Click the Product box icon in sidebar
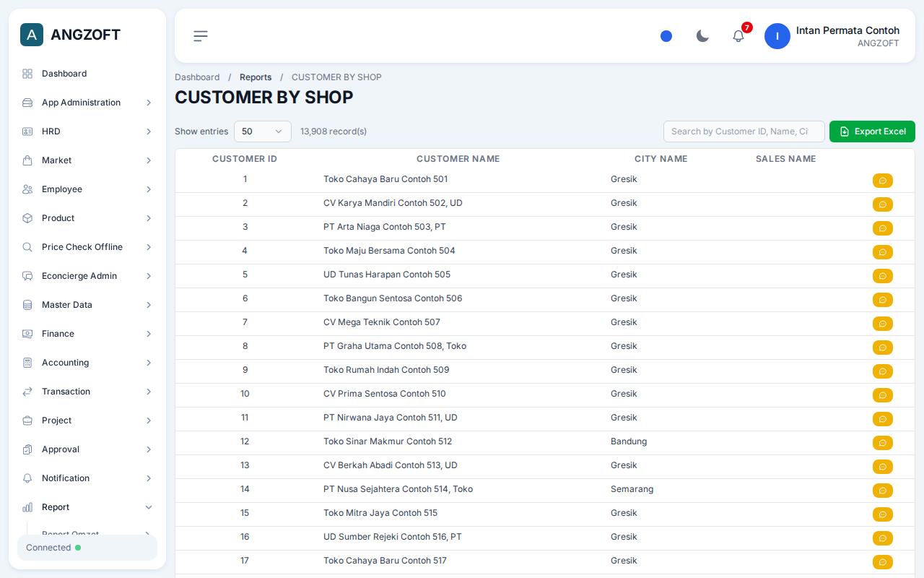Viewport: 924px width, 578px height. pyautogui.click(x=27, y=218)
